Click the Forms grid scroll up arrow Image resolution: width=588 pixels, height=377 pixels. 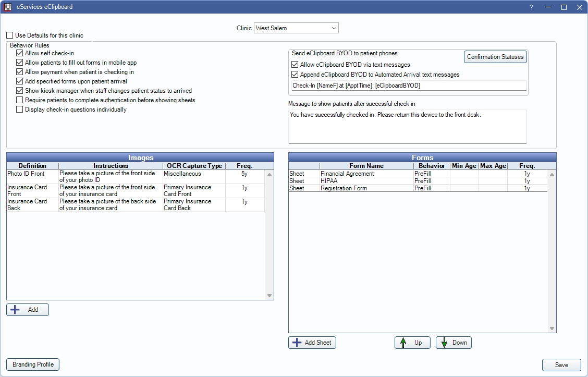pos(552,175)
